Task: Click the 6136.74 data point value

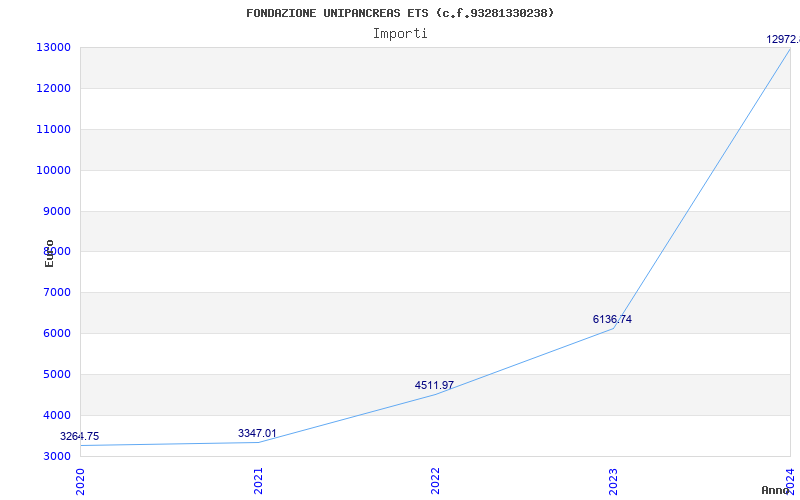Action: [612, 319]
